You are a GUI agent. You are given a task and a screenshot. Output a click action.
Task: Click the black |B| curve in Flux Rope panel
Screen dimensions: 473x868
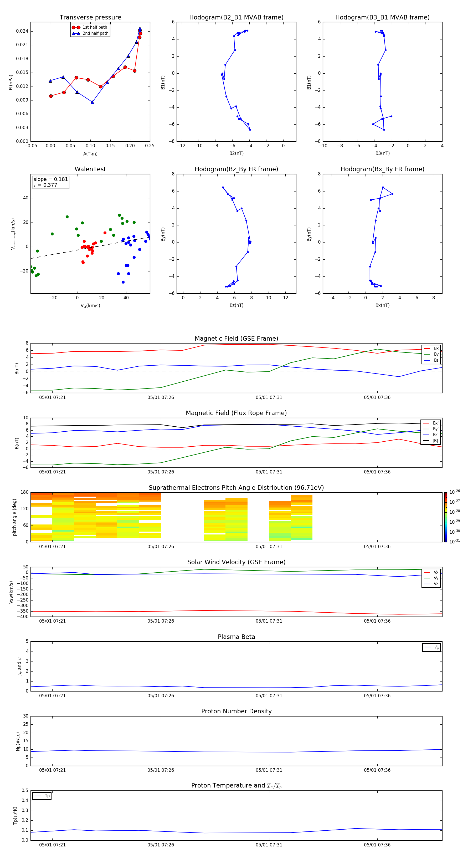236,425
